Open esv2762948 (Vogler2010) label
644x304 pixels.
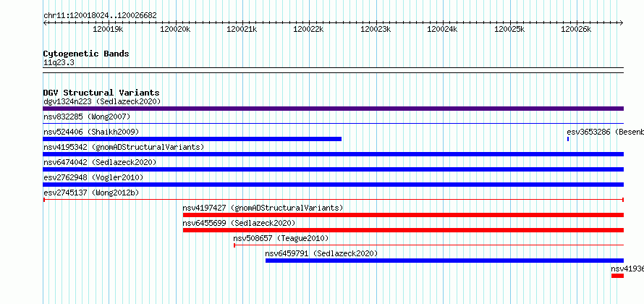click(93, 177)
